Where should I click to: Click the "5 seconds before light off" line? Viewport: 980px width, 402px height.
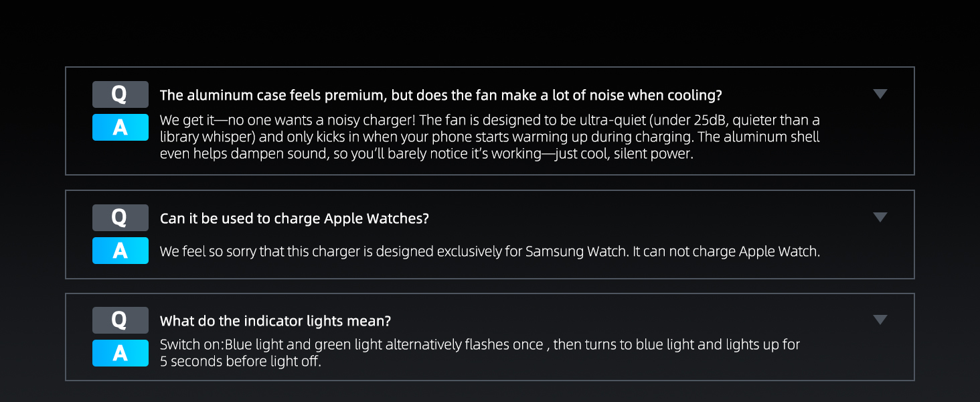click(240, 362)
